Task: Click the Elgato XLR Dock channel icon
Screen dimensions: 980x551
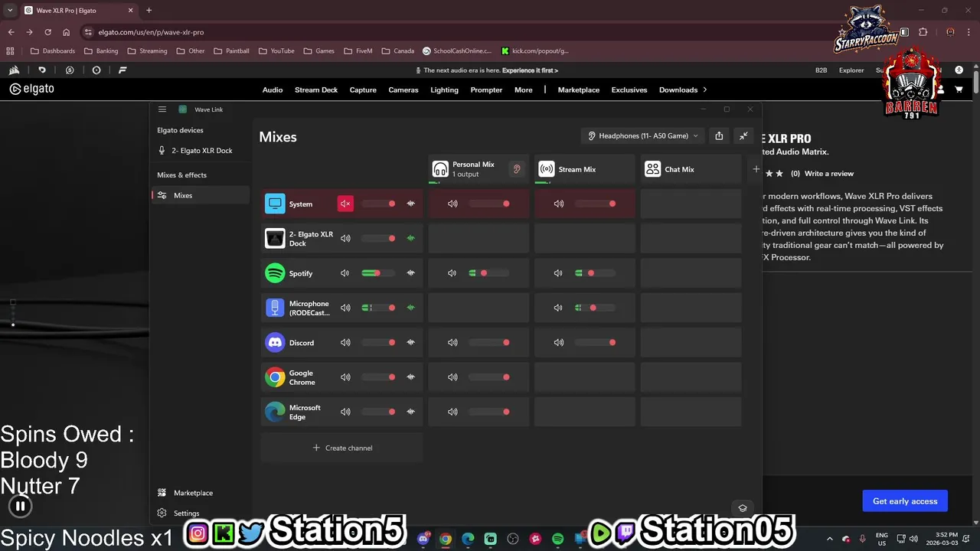Action: pos(275,238)
